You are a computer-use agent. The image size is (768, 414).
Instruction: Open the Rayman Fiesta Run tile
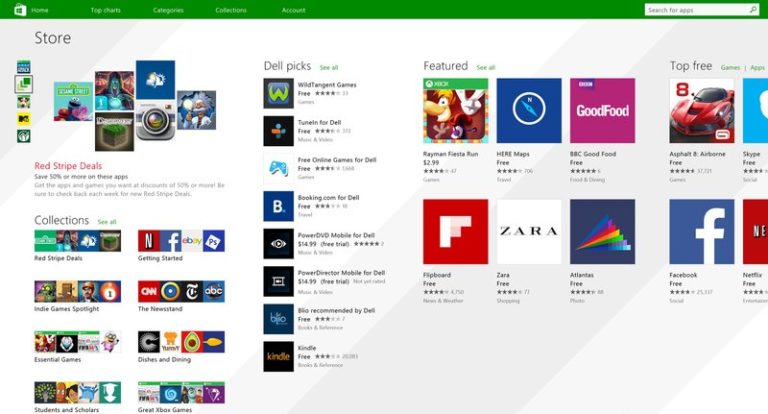click(x=456, y=111)
